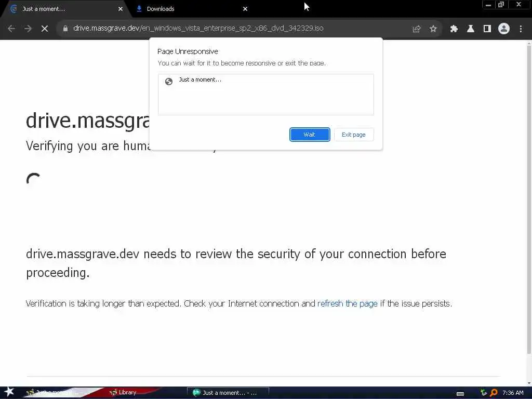The image size is (532, 399).
Task: Click the loading spinner on page
Action: (x=33, y=179)
